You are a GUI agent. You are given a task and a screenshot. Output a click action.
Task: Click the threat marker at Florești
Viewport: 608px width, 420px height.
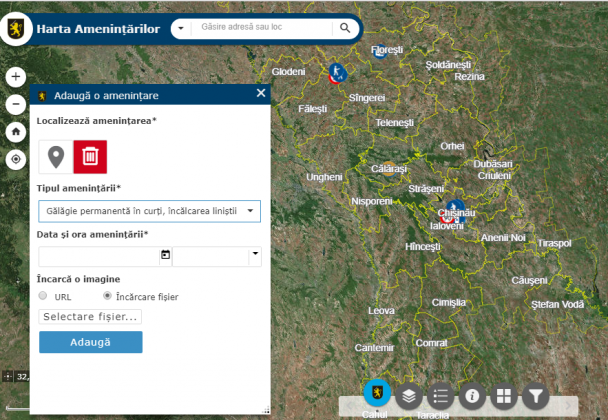pyautogui.click(x=380, y=52)
